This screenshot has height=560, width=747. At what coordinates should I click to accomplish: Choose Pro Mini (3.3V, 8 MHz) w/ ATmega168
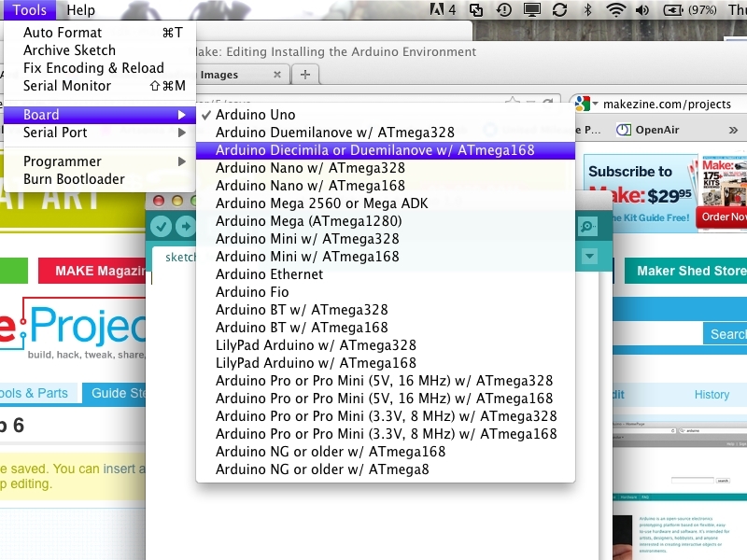coord(386,434)
